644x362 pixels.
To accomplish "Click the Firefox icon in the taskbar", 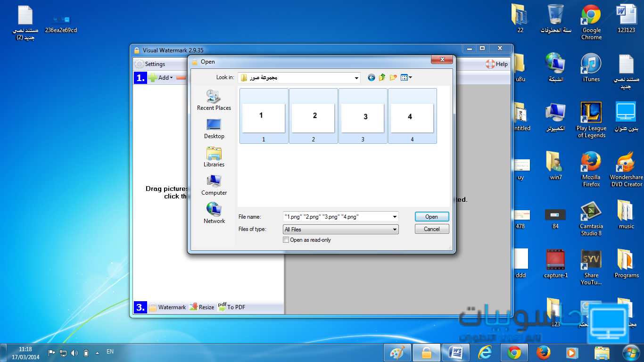I will tap(543, 353).
